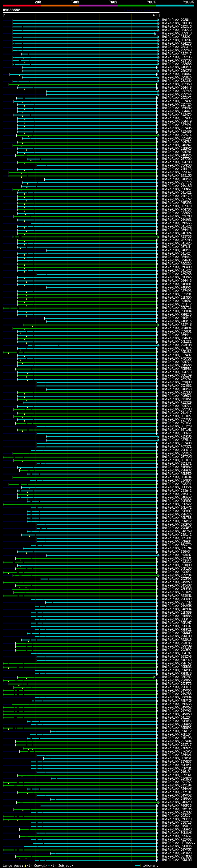The height and width of the screenshot is (868, 197).
Task: Open UniRef100_Q8S3T8 entry
Action: [x=176, y=33]
